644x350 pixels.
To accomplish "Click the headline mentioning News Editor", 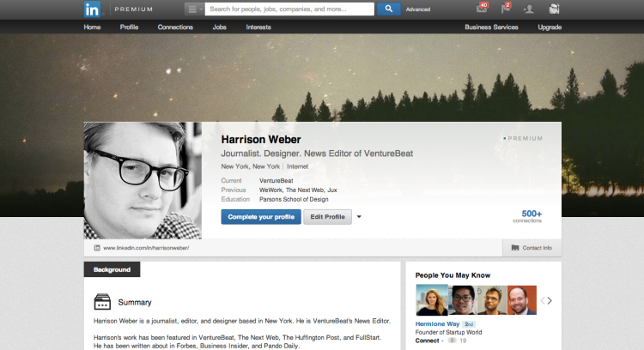I will (x=317, y=154).
